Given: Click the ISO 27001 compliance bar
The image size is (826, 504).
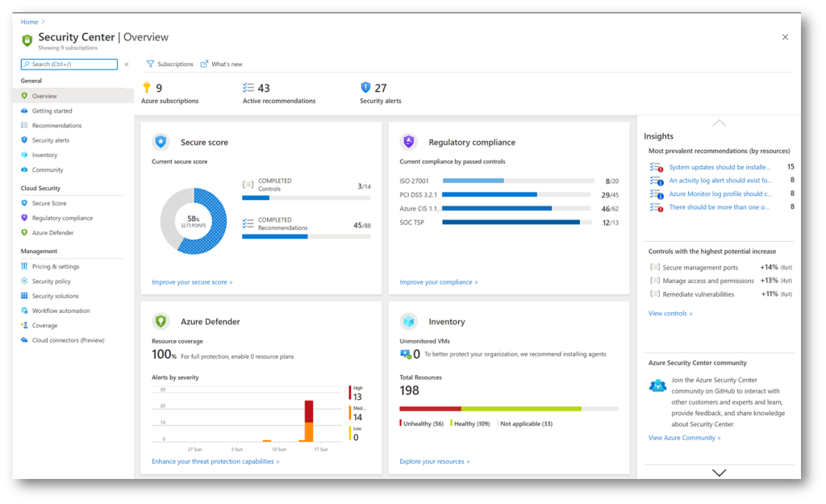Looking at the screenshot, I should 519,181.
